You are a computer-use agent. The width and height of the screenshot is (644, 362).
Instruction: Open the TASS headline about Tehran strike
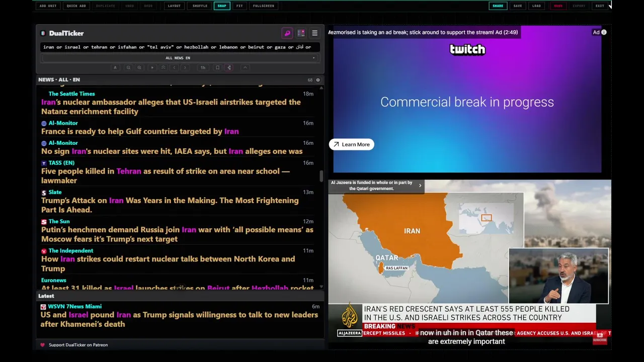point(166,175)
